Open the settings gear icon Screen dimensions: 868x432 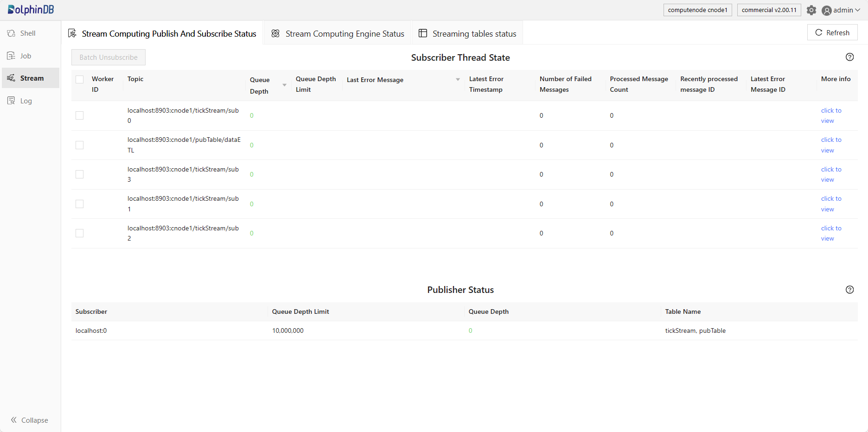click(811, 10)
